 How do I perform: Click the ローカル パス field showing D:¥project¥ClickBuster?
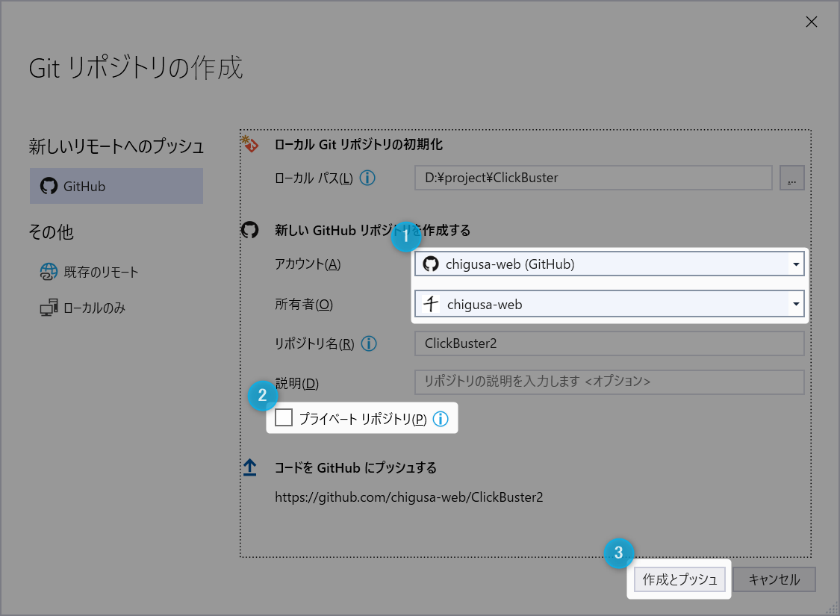pos(593,178)
